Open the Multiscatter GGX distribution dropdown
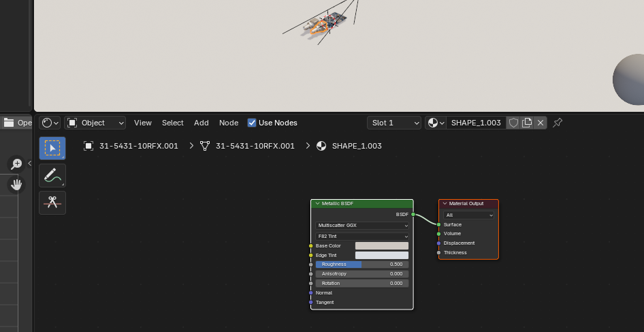Image resolution: width=644 pixels, height=332 pixels. 362,225
